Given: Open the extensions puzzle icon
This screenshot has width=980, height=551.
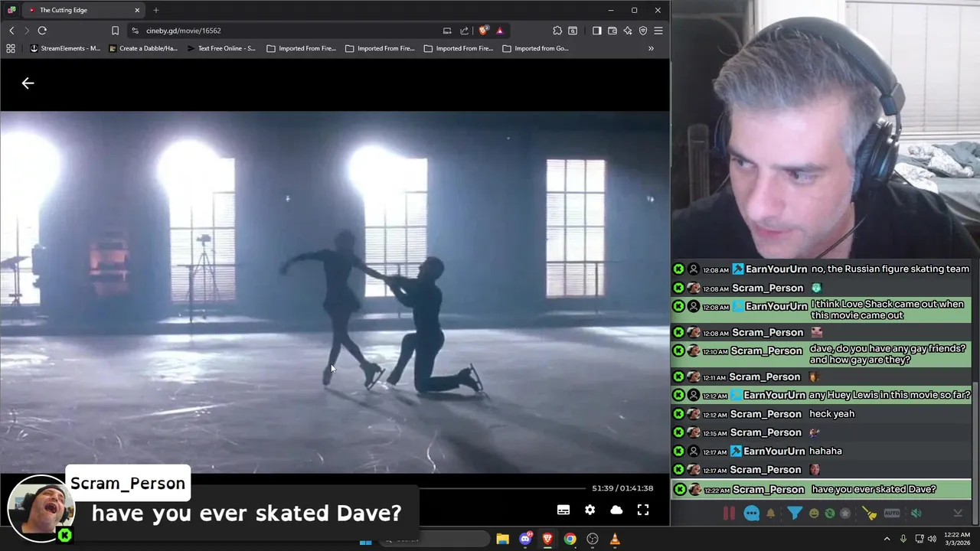Looking at the screenshot, I should 557,31.
